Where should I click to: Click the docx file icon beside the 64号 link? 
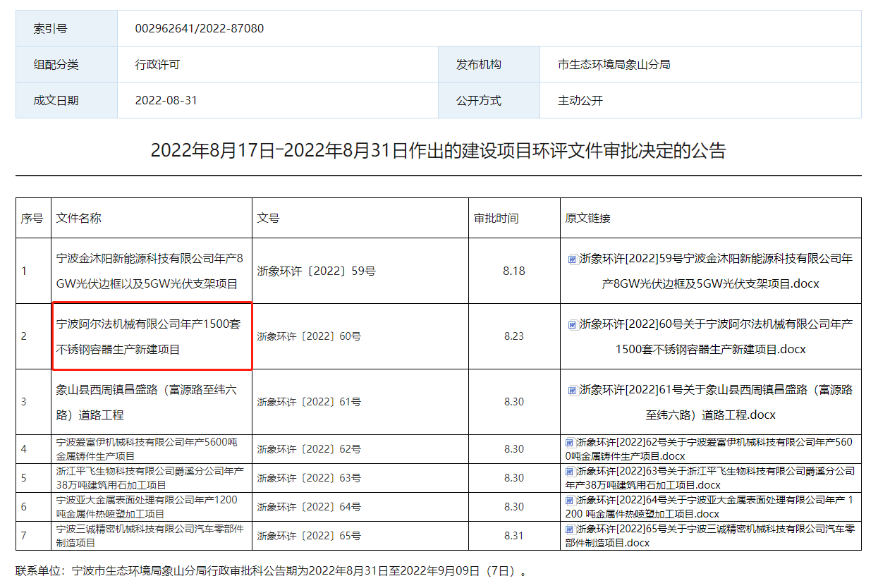(x=570, y=500)
